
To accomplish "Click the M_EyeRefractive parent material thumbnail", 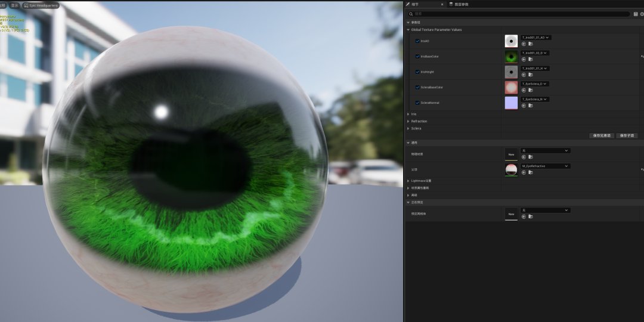I will click(x=512, y=169).
